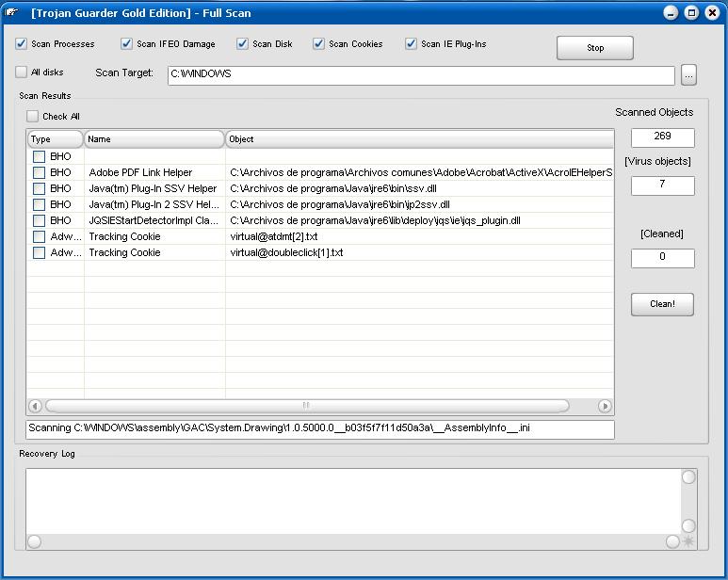Click the Recovery Log scroll-left button
The height and width of the screenshot is (580, 728).
point(34,541)
